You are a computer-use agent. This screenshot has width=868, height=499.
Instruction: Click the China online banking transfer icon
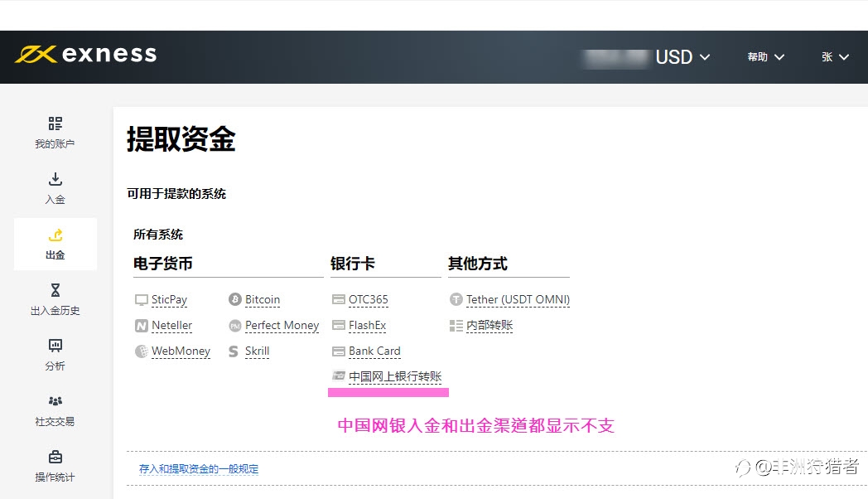pyautogui.click(x=338, y=376)
